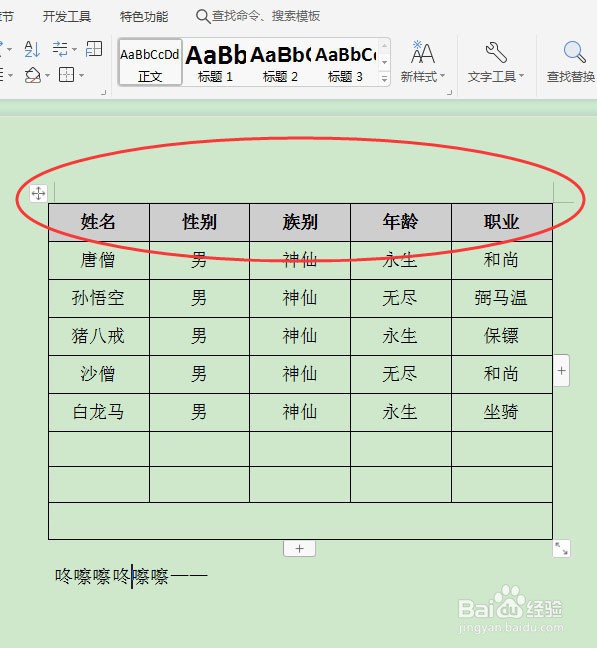Click the plus button to add row
Screen dimensions: 597x648
[300, 548]
